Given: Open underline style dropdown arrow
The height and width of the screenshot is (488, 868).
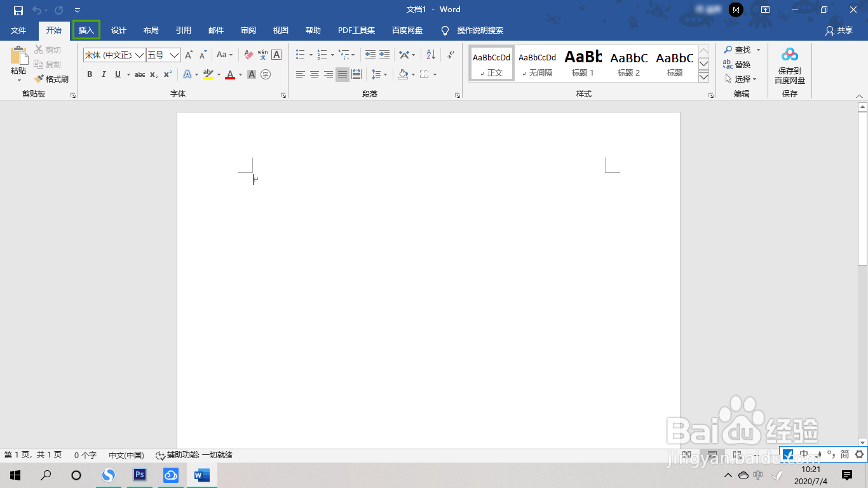Looking at the screenshot, I should click(x=128, y=75).
